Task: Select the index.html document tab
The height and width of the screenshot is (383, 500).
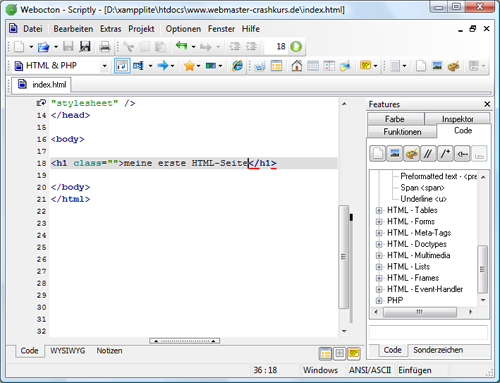Action: [x=42, y=85]
